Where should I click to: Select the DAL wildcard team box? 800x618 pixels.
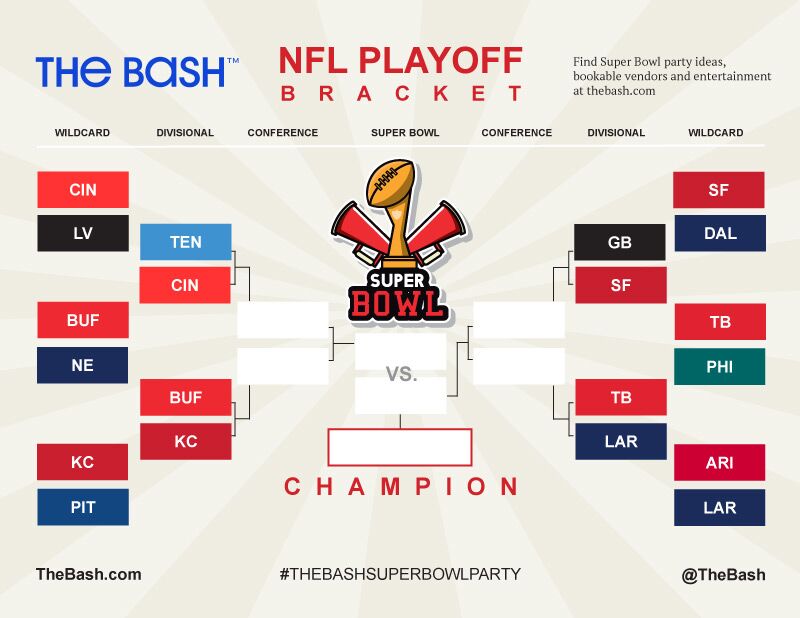(x=720, y=233)
